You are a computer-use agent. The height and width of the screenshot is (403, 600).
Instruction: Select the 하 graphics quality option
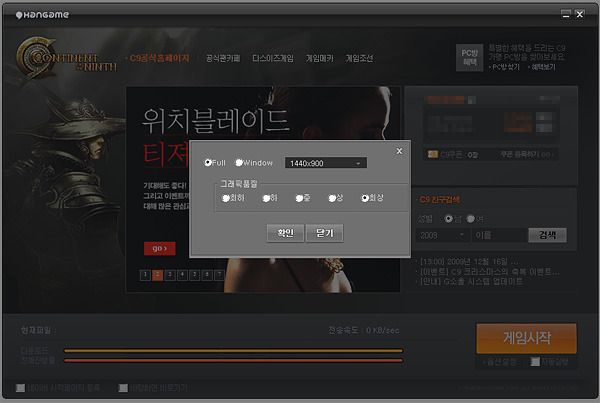pos(266,198)
